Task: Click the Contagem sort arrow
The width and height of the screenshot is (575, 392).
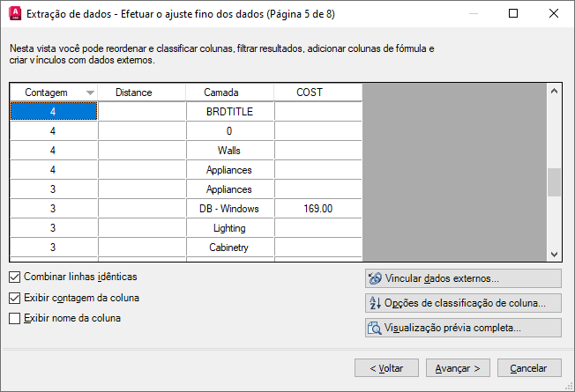Action: coord(89,92)
